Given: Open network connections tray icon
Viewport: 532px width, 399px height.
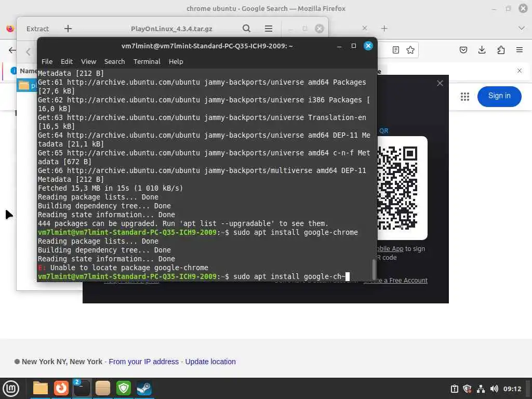Looking at the screenshot, I should coord(481,389).
